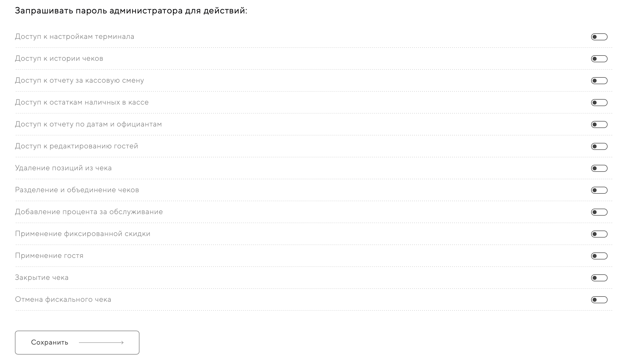Click the 'Закрытие чека' label text
622x364 pixels.
[42, 278]
